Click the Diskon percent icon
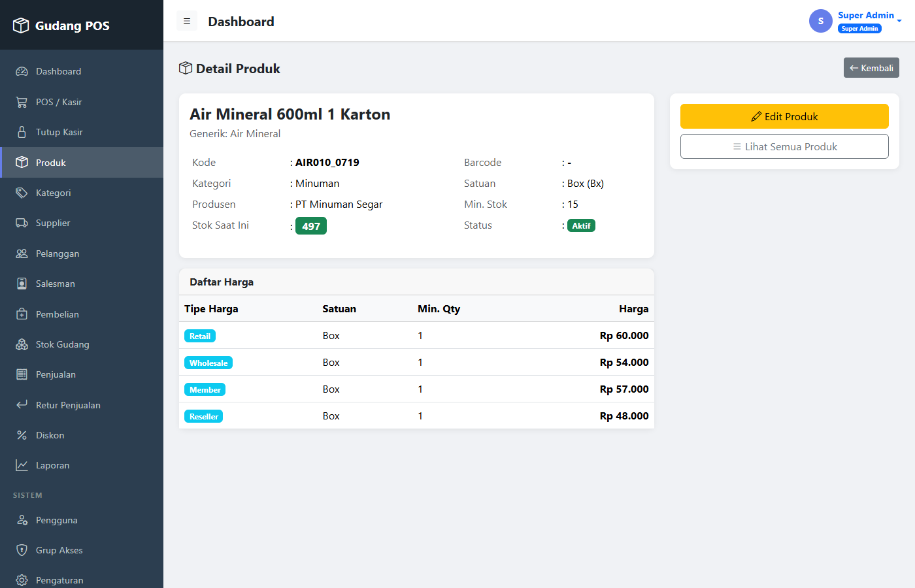The image size is (915, 588). click(22, 435)
